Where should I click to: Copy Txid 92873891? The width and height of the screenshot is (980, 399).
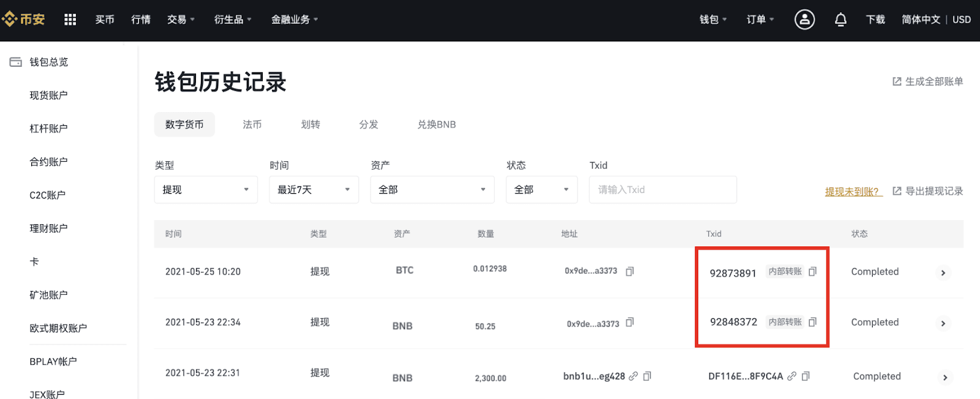pos(813,272)
